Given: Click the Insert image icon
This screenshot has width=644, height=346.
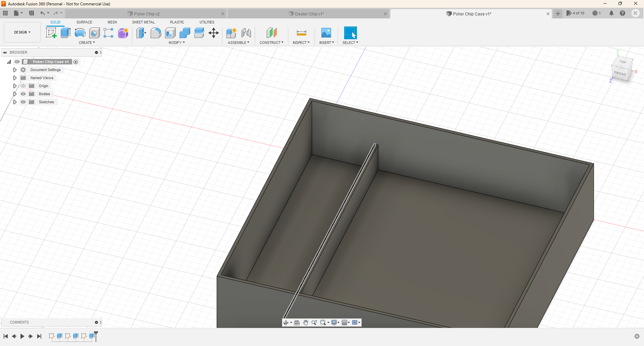Looking at the screenshot, I should (x=326, y=33).
